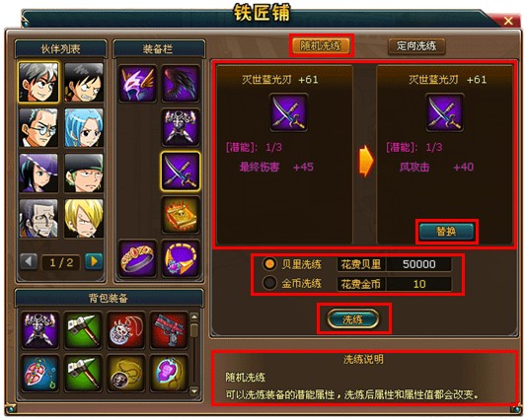Enable 贝里洗练 radio option
Screen dimensions: 527x420
point(269,264)
